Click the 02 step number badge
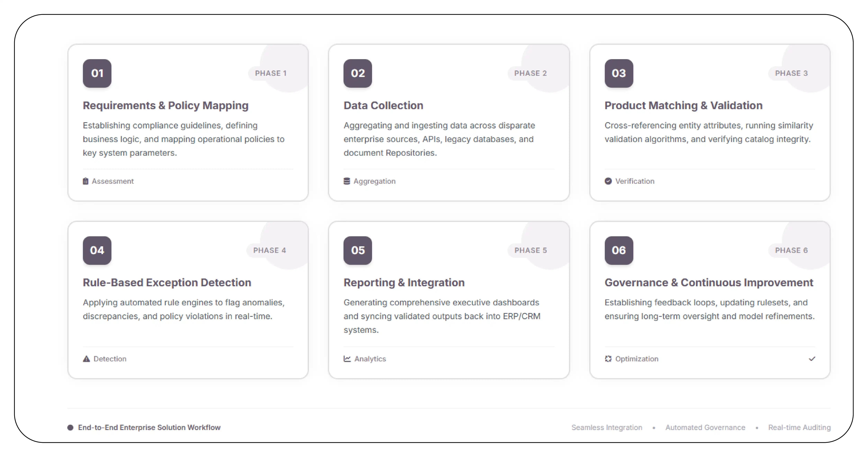This screenshot has height=457, width=868. point(358,73)
